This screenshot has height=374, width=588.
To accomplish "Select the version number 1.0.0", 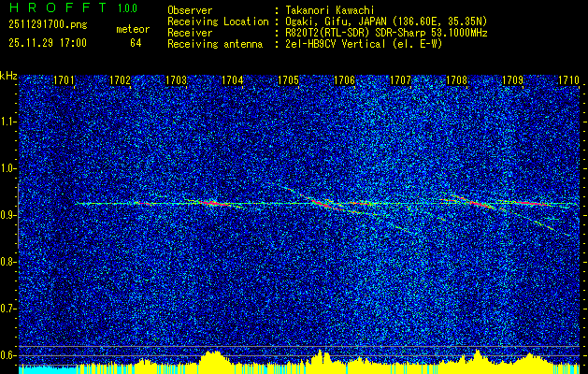I will pyautogui.click(x=127, y=8).
